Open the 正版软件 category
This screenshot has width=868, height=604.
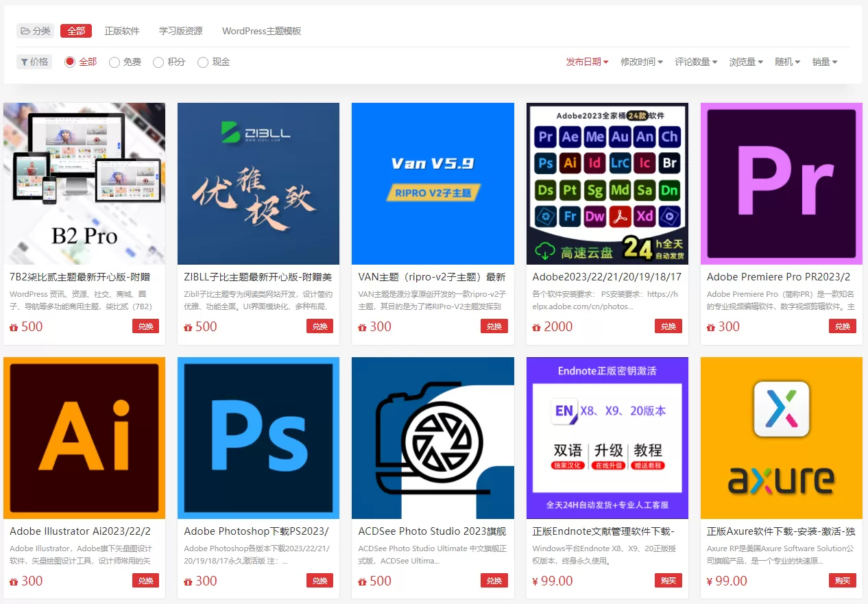[x=122, y=31]
